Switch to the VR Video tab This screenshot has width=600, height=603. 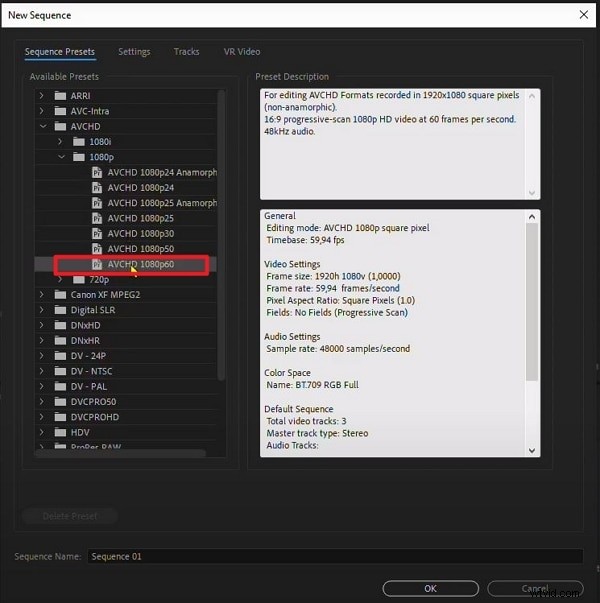(242, 52)
